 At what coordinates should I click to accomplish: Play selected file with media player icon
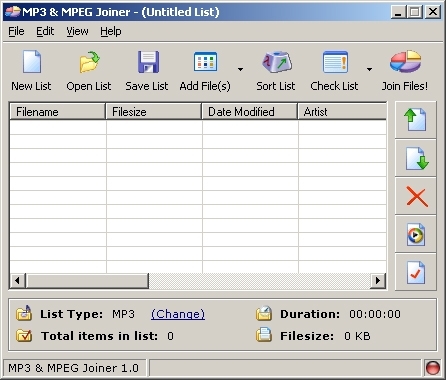(415, 234)
